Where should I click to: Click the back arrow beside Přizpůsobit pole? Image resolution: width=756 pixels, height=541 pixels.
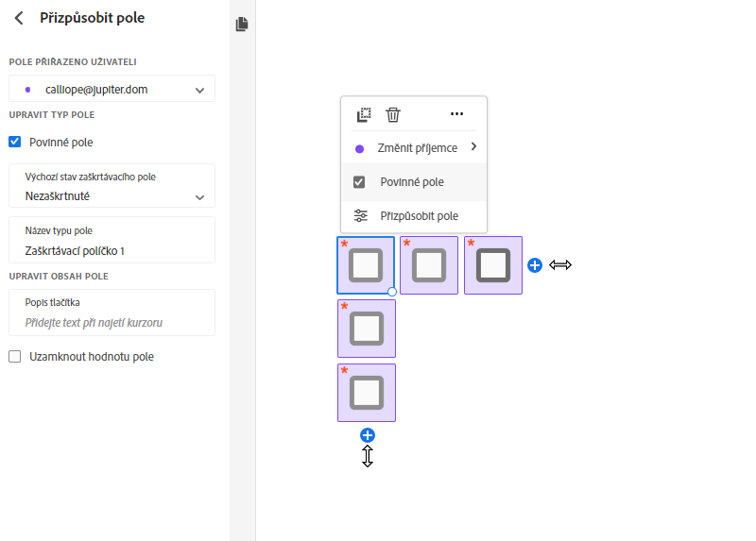(19, 18)
